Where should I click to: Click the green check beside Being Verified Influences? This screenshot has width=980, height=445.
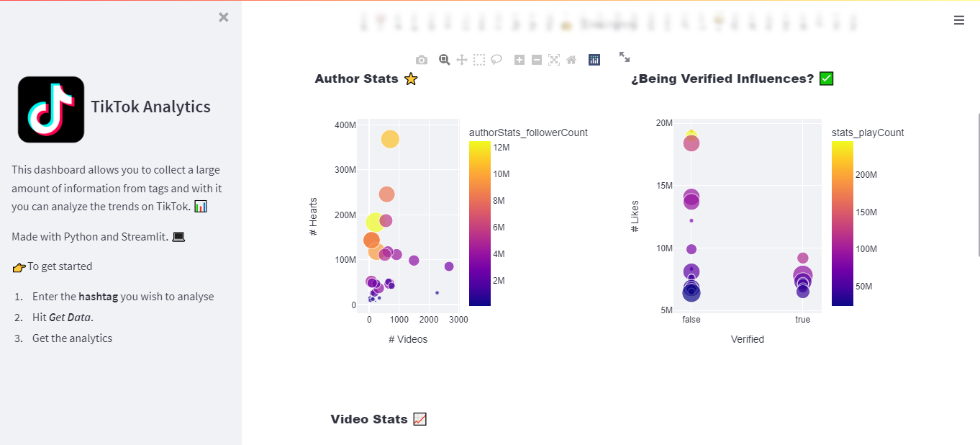[826, 78]
